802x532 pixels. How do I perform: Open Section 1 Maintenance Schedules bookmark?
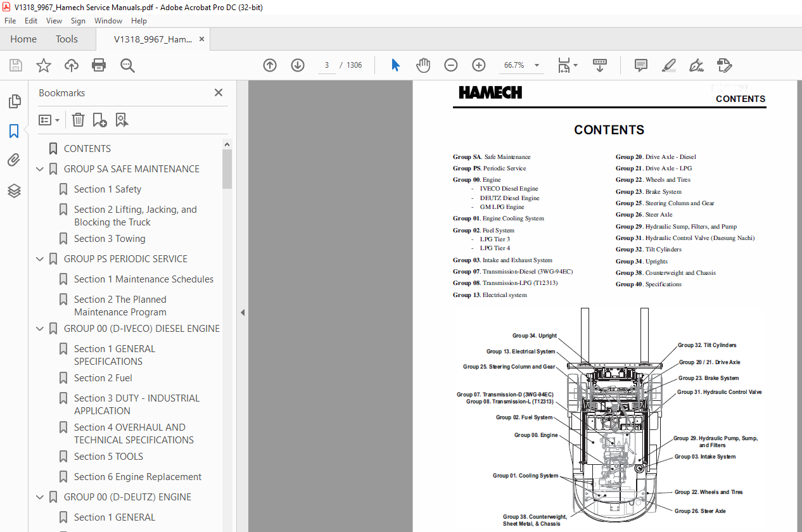pos(144,279)
